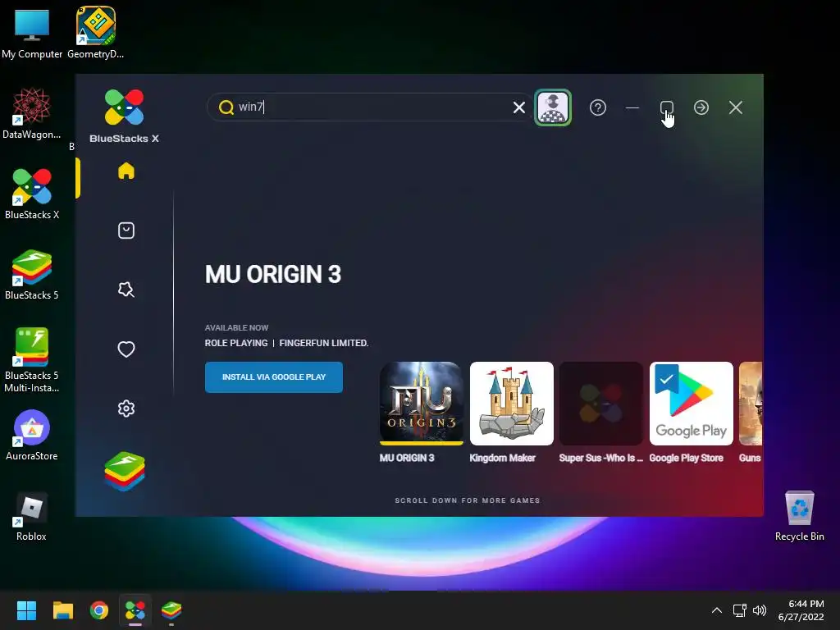Click BlueStacks X taskbar icon
The width and height of the screenshot is (840, 630).
[x=135, y=610]
